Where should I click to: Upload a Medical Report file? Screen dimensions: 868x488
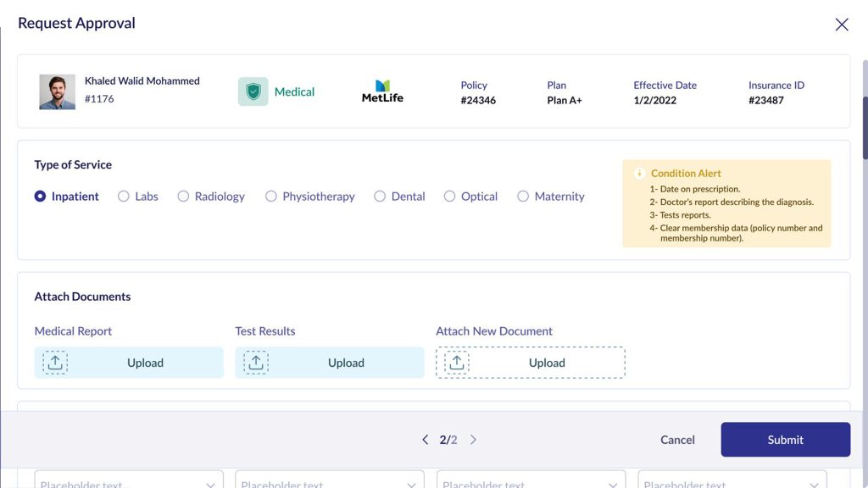(129, 363)
